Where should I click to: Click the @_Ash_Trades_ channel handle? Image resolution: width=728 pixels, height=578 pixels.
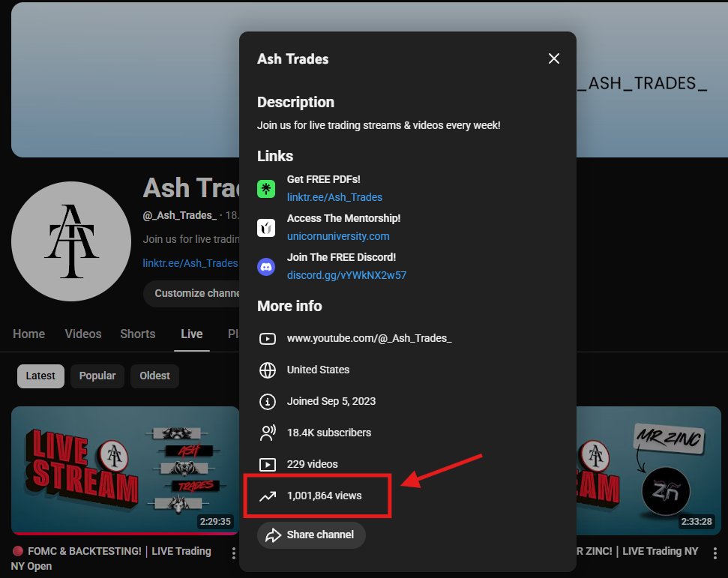click(180, 215)
